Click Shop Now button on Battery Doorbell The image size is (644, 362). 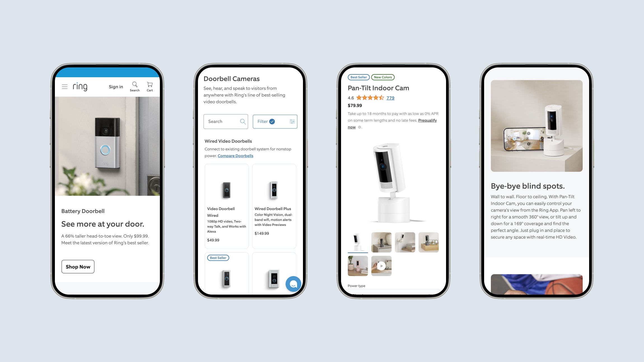(78, 267)
